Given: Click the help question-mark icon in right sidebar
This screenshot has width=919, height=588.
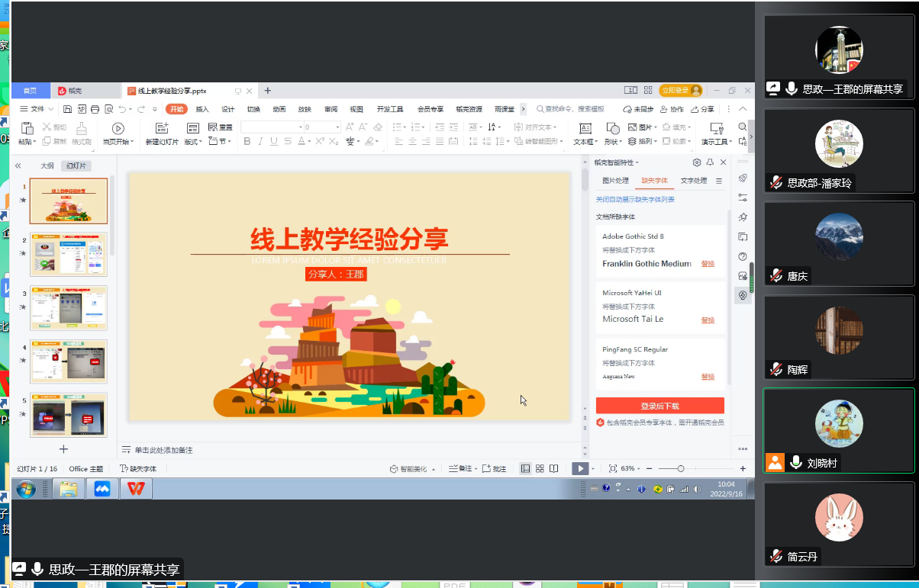Looking at the screenshot, I should click(743, 256).
